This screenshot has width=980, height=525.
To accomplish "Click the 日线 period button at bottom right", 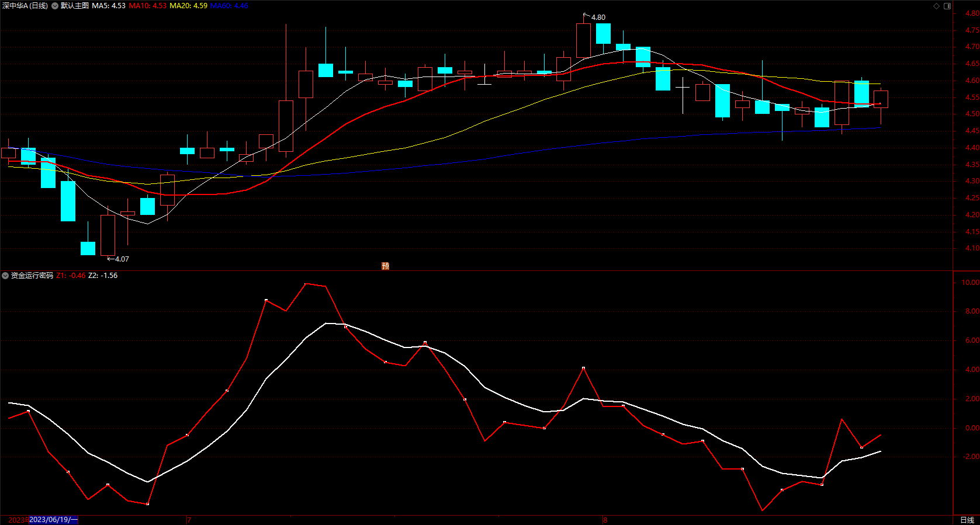I will click(967, 520).
